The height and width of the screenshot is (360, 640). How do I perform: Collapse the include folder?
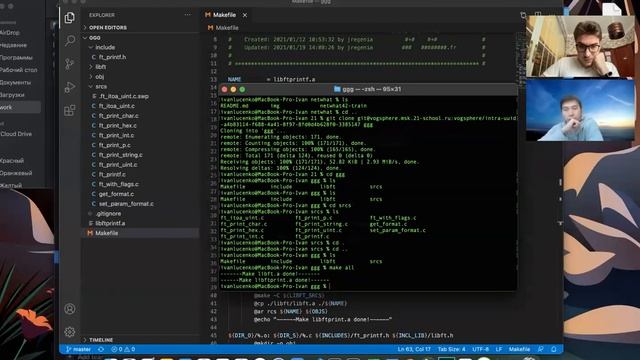pos(105,47)
